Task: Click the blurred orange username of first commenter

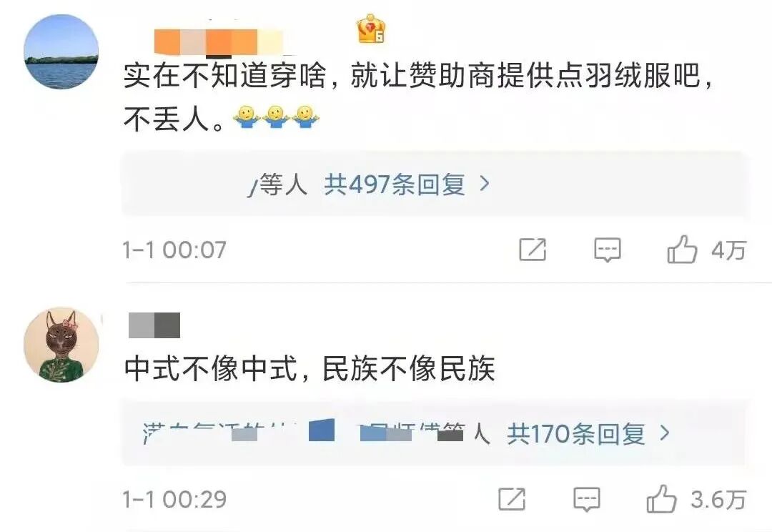Action: click(x=219, y=42)
